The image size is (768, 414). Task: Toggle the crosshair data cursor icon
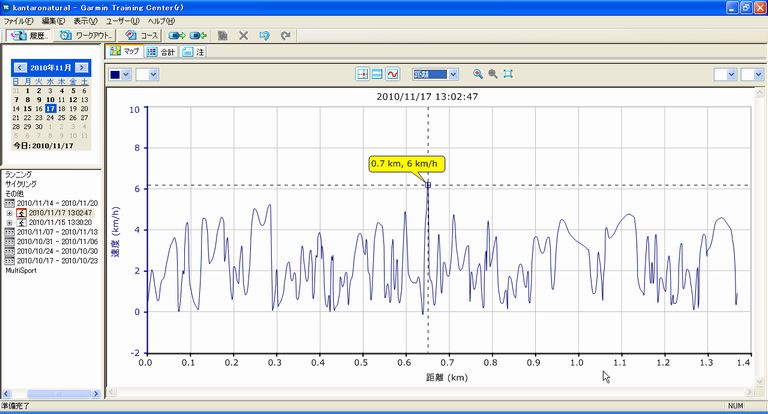362,74
